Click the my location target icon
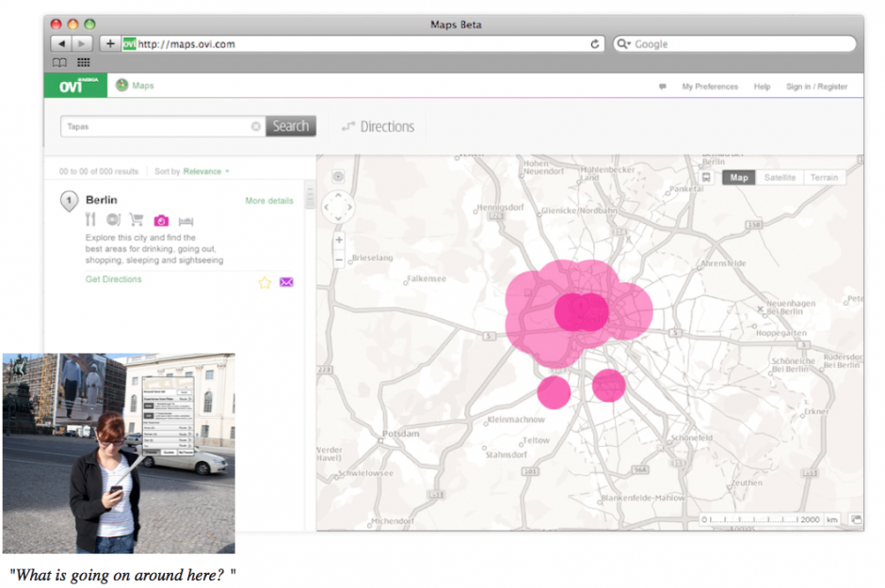Screen dimensions: 885x588 338,177
